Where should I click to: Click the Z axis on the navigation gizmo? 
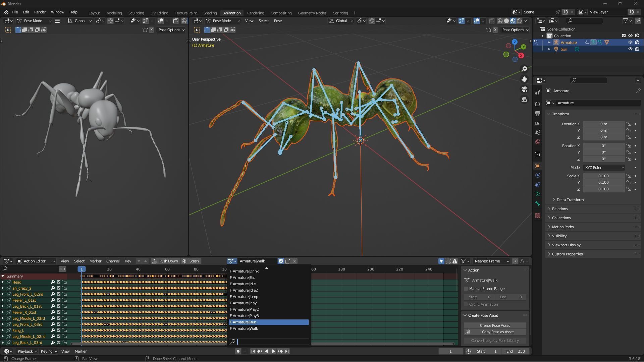(515, 42)
